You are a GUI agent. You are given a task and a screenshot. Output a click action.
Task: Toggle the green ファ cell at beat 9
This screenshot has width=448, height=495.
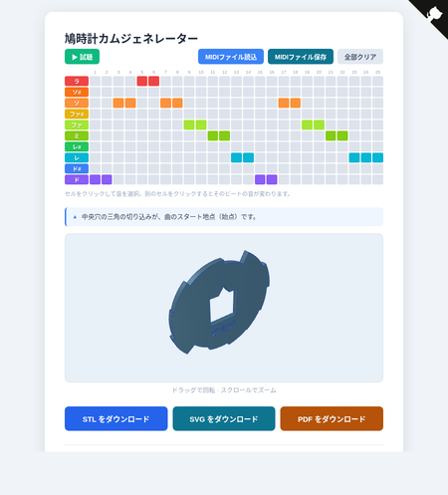tap(189, 124)
